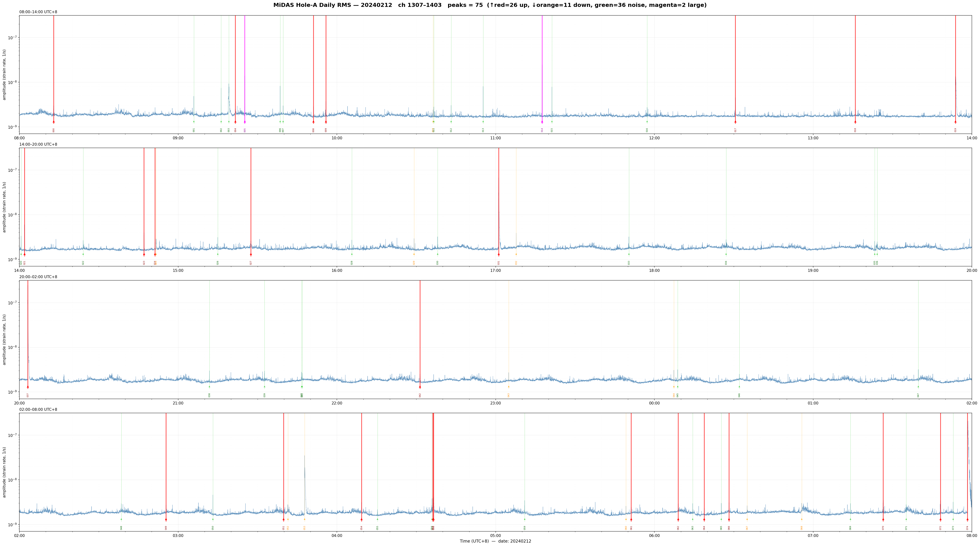980x546 pixels.
Task: Click the panel title "02:00–08:00 UTC+8"
Action: pyautogui.click(x=38, y=409)
